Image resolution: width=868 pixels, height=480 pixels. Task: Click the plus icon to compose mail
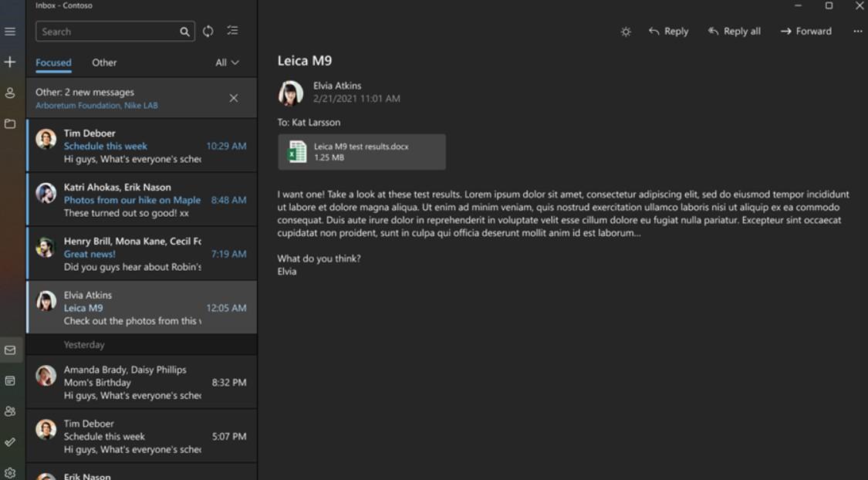(x=10, y=62)
